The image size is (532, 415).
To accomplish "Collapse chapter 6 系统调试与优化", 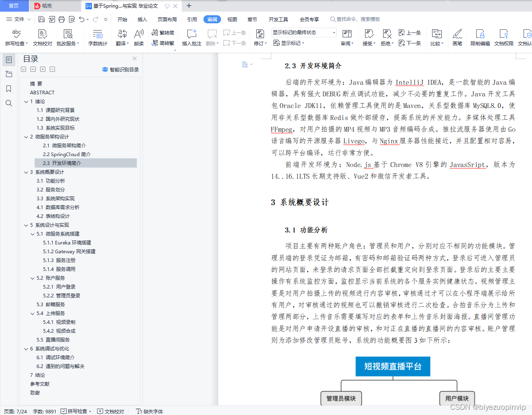I will point(26,349).
